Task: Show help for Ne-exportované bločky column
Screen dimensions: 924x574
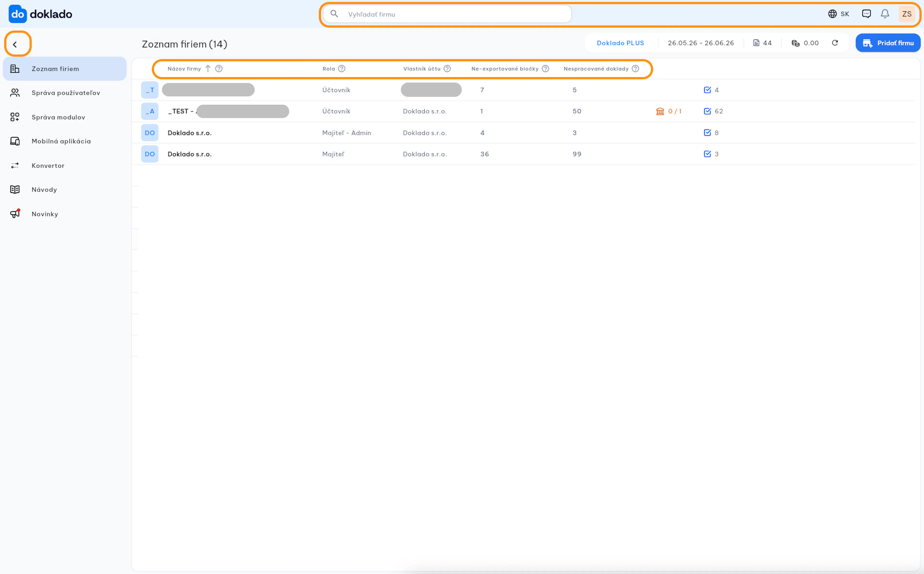Action: 545,69
